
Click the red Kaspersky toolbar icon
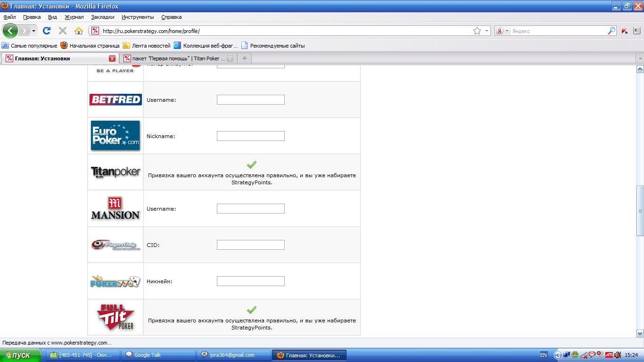[x=624, y=31]
